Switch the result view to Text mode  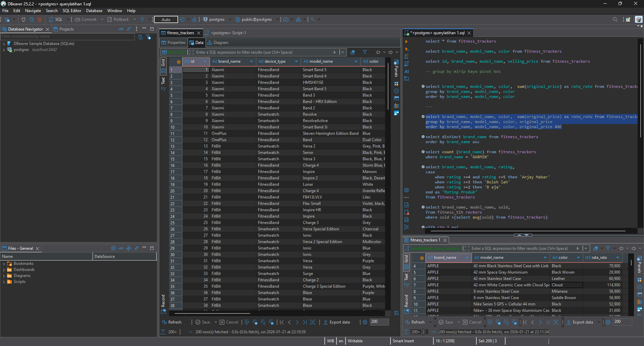[x=163, y=80]
